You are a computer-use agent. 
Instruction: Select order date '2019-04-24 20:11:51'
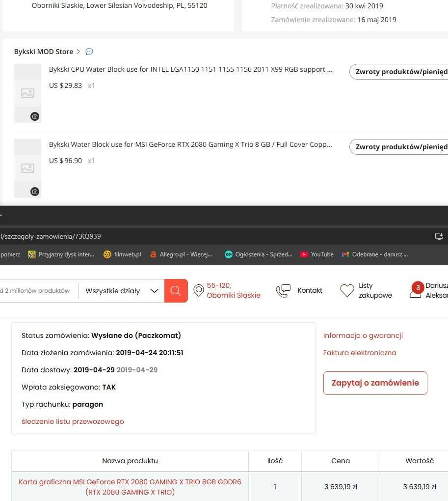149,353
